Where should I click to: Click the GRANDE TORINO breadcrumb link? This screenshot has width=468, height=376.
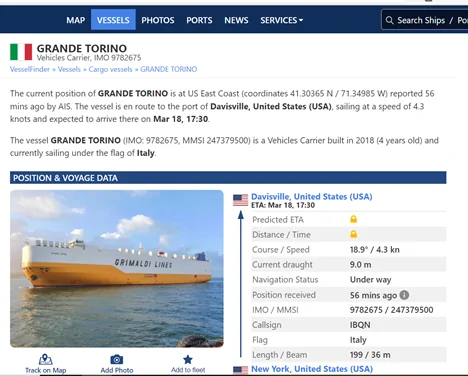tap(168, 69)
